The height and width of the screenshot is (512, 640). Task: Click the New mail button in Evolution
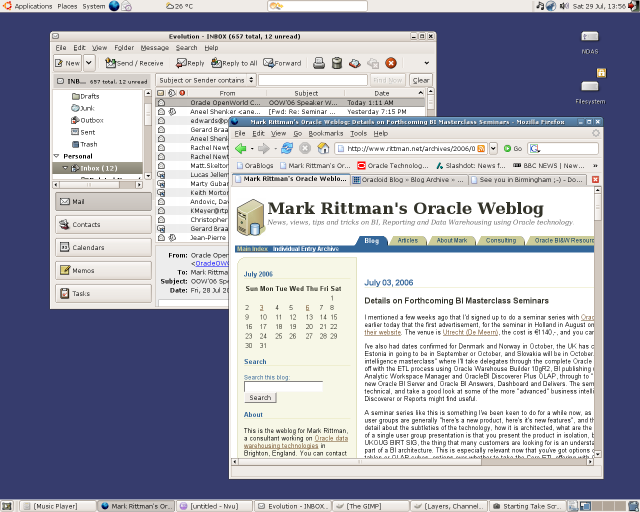pyautogui.click(x=67, y=63)
